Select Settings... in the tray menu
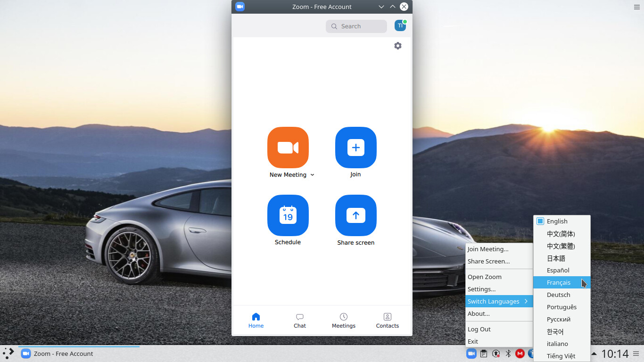This screenshot has width=644, height=362. click(x=499, y=289)
